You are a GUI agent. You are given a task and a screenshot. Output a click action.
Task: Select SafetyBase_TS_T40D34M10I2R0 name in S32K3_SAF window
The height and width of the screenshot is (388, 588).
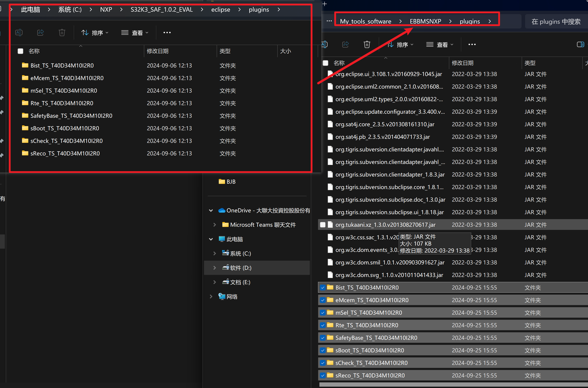tap(71, 116)
